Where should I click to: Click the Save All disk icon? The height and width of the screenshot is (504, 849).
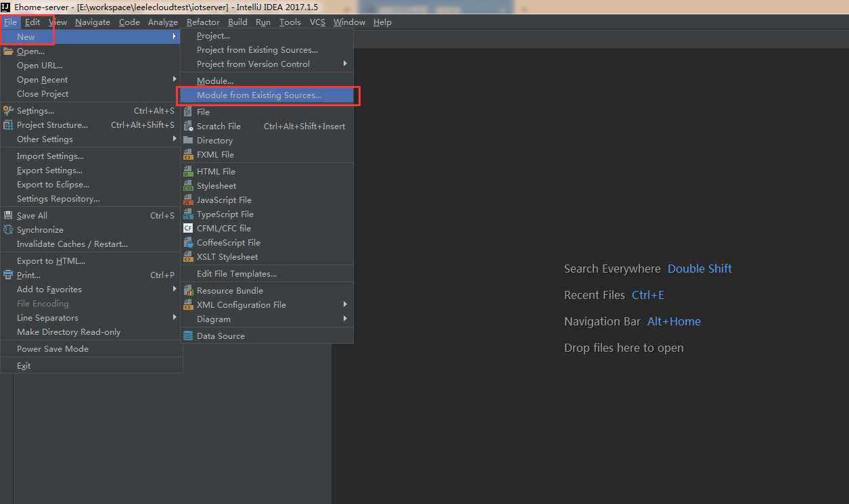coord(8,215)
